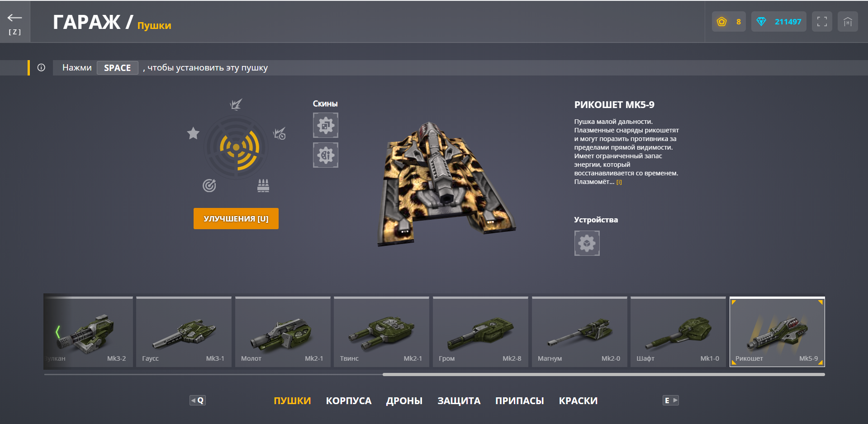Viewport: 868px width, 424px height.
Task: Select the damage stat icon above the dial
Action: tap(236, 104)
